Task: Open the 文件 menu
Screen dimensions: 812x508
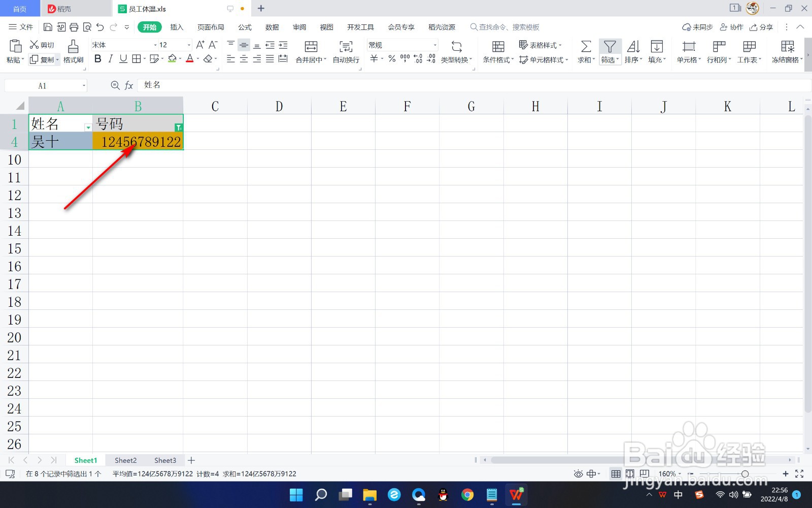Action: click(x=21, y=27)
